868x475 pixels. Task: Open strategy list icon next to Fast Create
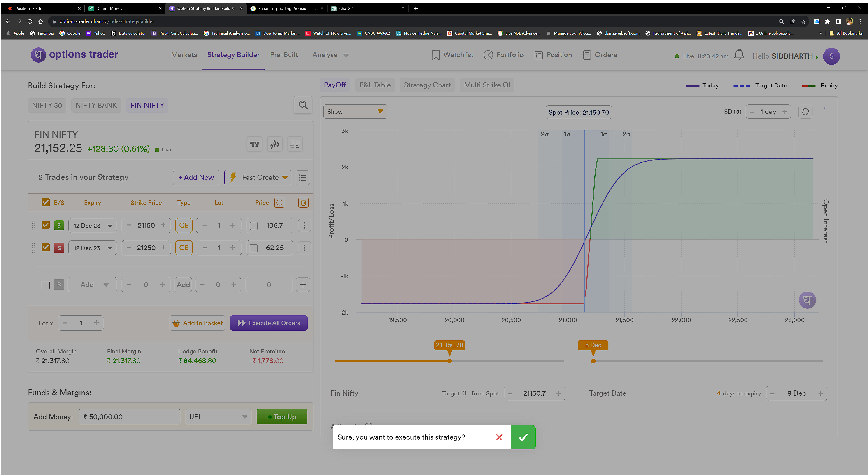303,177
